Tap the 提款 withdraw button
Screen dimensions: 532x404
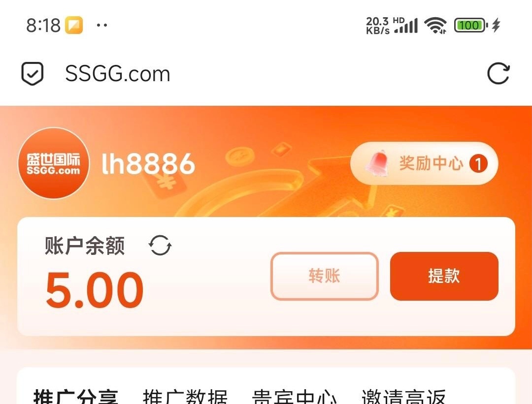[444, 276]
